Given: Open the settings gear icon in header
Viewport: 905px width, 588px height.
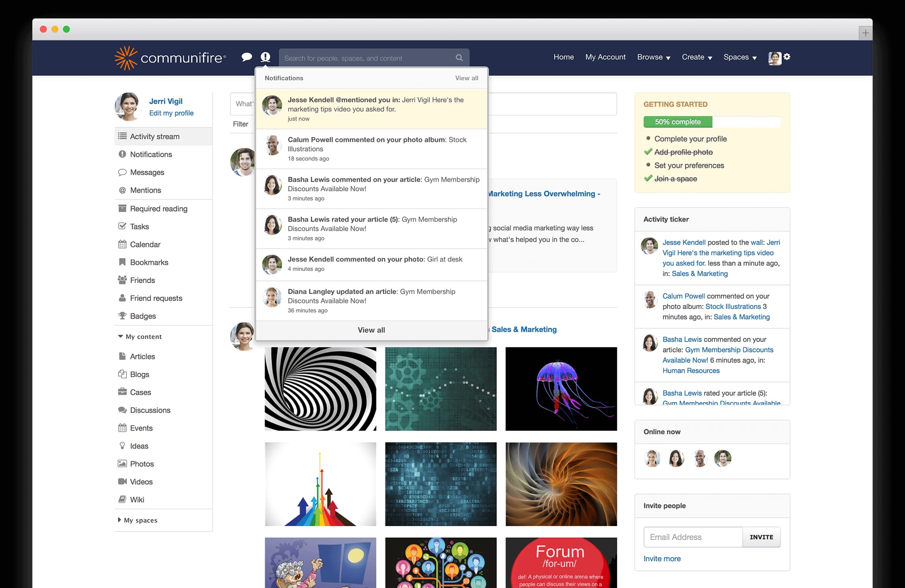Looking at the screenshot, I should tap(787, 57).
